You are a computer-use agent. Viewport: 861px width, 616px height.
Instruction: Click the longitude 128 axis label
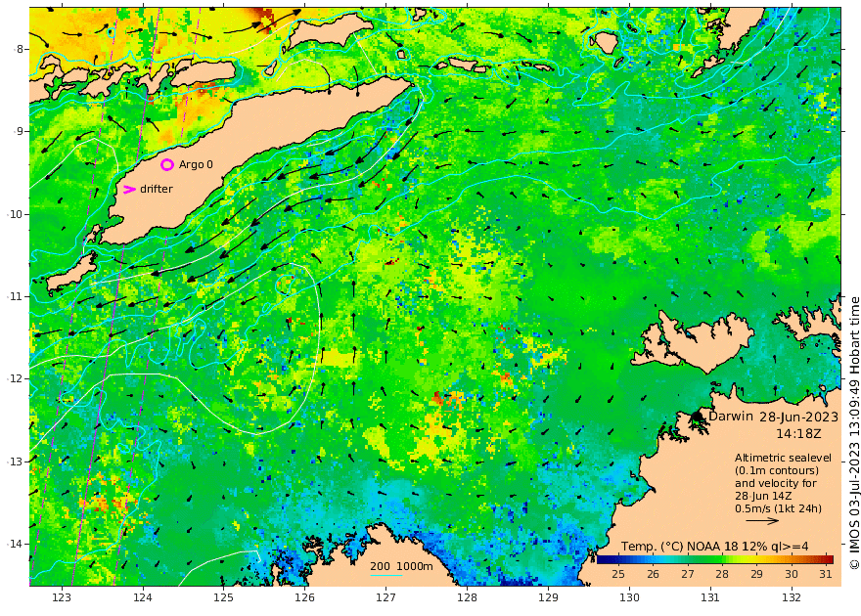coord(467,597)
